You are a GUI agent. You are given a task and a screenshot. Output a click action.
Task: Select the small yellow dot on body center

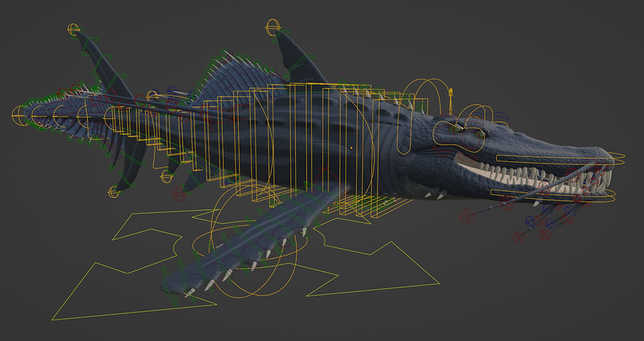coord(351,147)
